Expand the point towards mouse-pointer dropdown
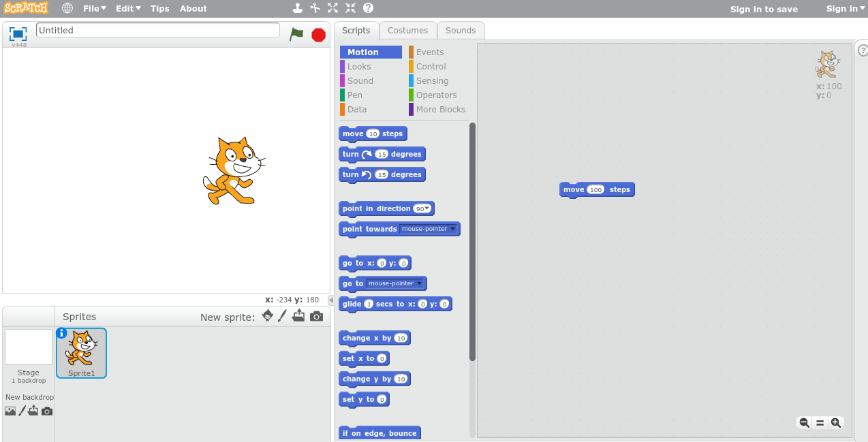Image resolution: width=868 pixels, height=442 pixels. 452,230
